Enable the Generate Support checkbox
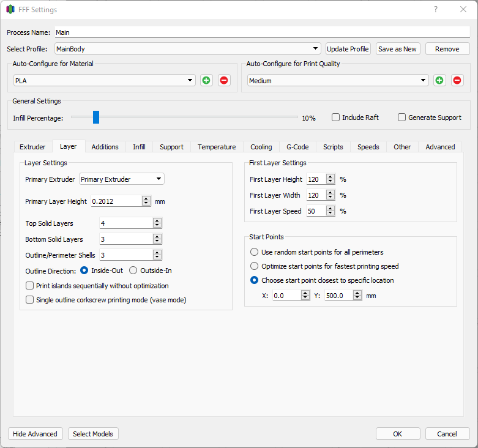478x448 pixels. (401, 118)
